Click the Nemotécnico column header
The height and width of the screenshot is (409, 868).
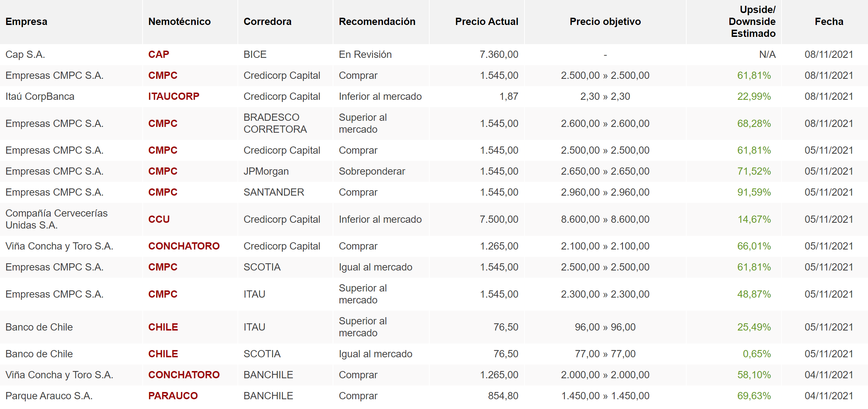(179, 22)
